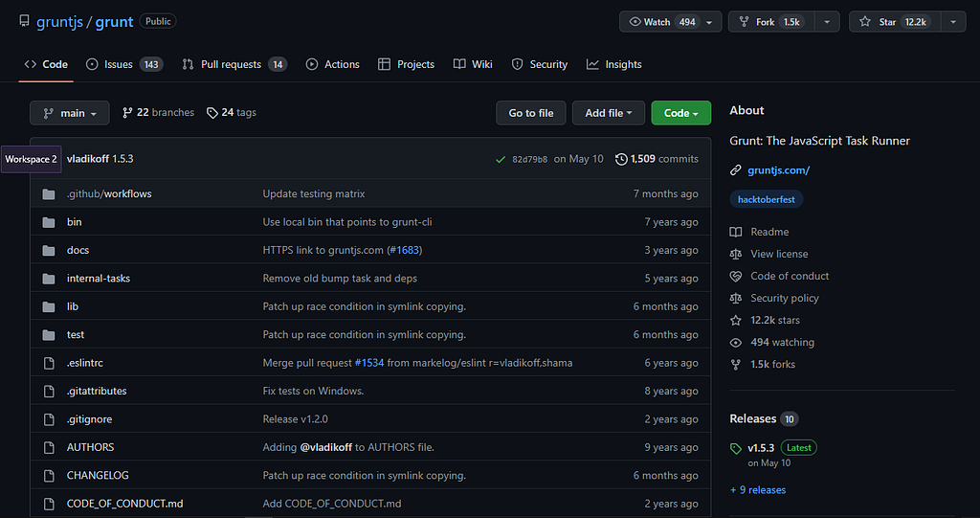Open the gruntjs organization link

[59, 21]
